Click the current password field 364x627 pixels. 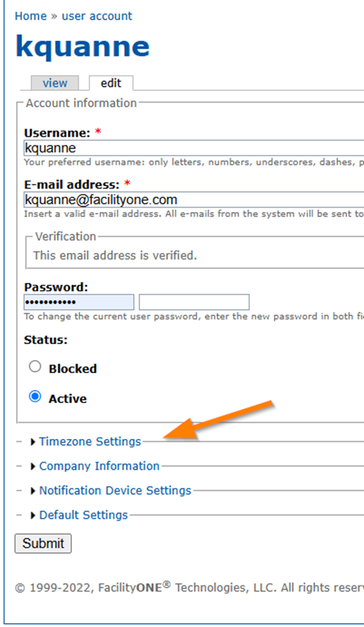coord(78,302)
